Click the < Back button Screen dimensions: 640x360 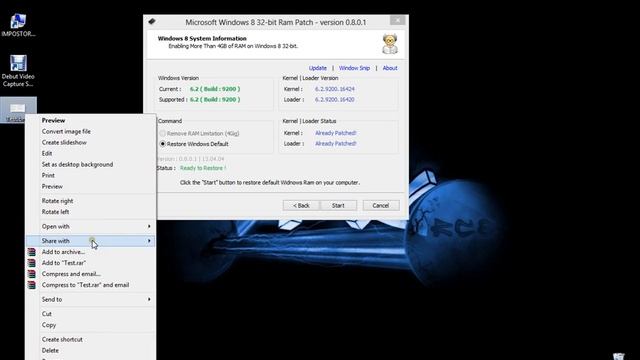tap(301, 206)
